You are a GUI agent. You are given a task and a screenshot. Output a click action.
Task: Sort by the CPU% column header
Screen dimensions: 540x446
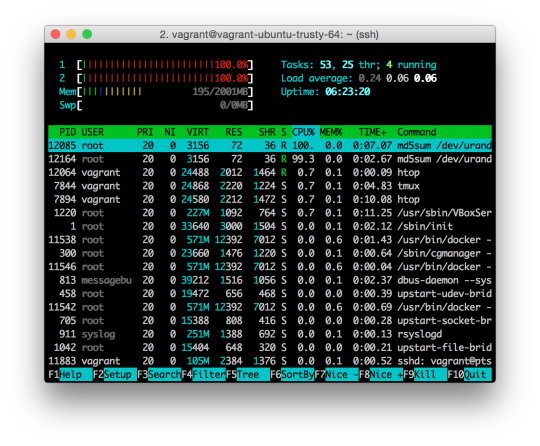pyautogui.click(x=303, y=132)
